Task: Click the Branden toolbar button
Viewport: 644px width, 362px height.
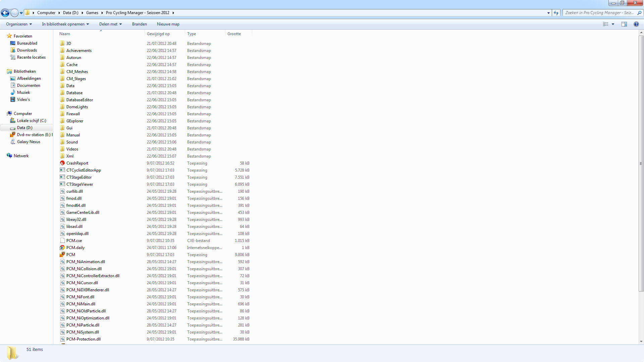Action: pyautogui.click(x=139, y=24)
